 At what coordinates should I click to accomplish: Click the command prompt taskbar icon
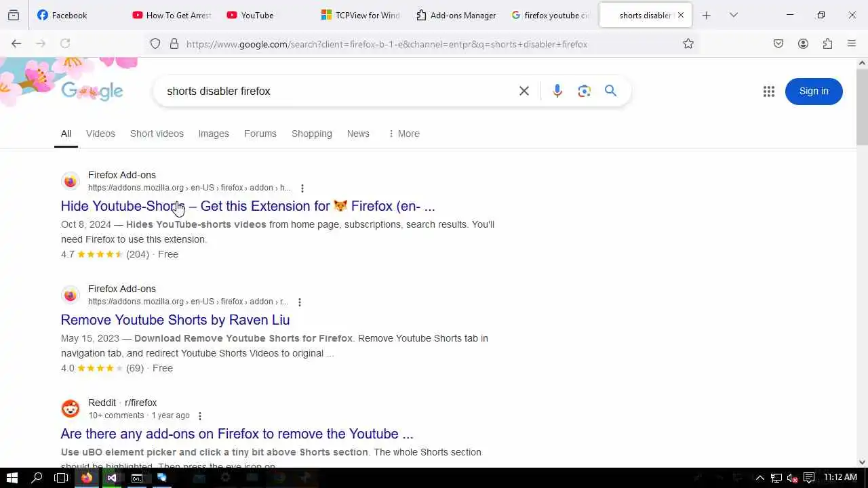(137, 478)
